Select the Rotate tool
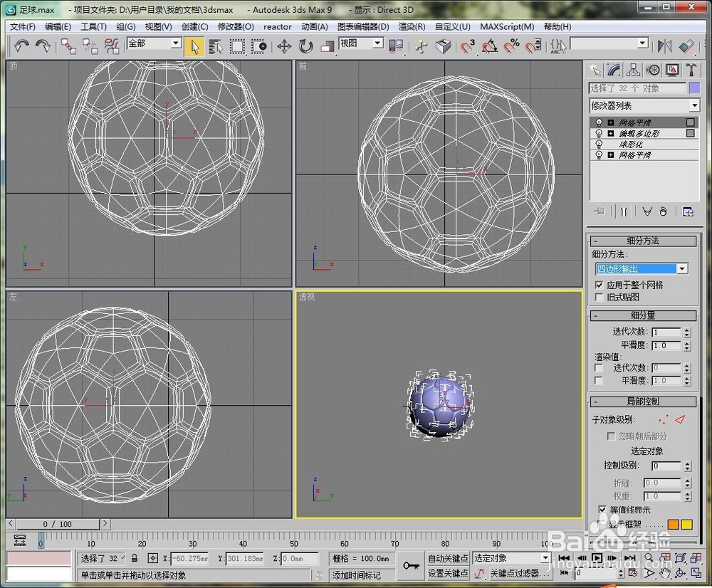The width and height of the screenshot is (712, 588). (306, 46)
